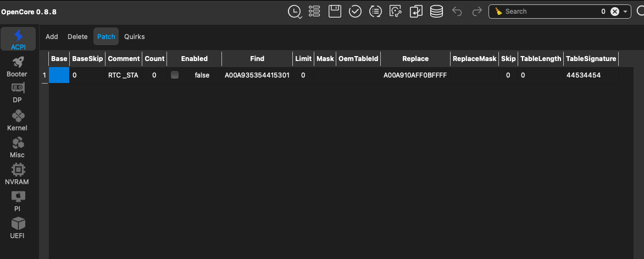
Task: Toggle the Enabled checkbox for RTC _STA
Action: pos(175,75)
